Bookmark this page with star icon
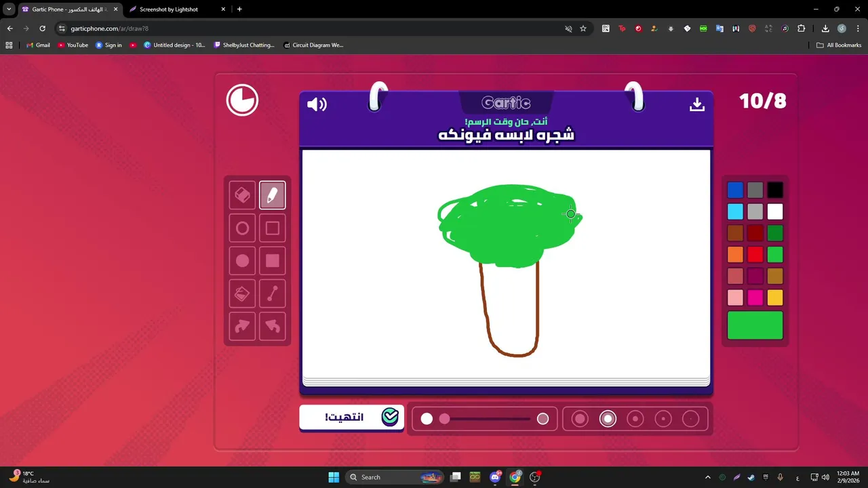The image size is (868, 488). click(x=583, y=28)
